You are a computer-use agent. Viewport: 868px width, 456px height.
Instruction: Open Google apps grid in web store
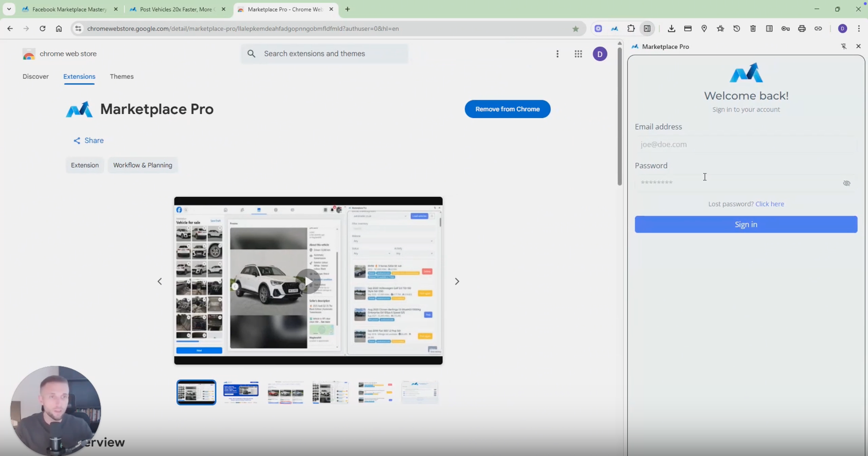[x=578, y=54]
